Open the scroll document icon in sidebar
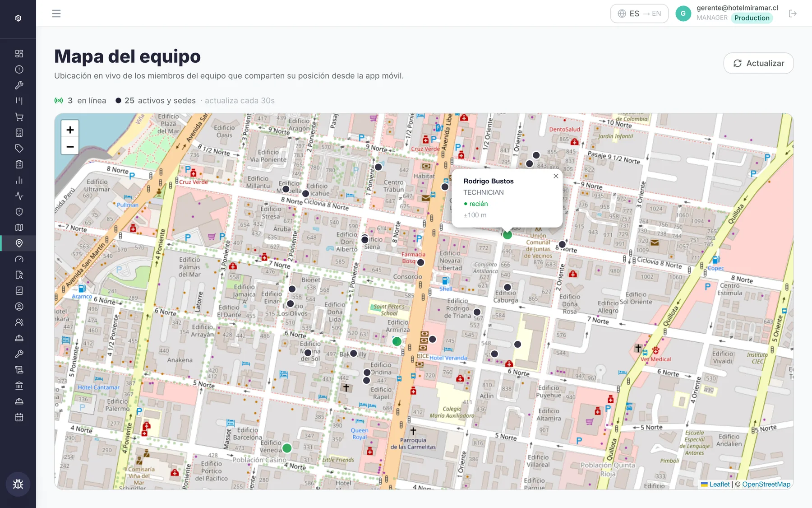This screenshot has height=508, width=812. pos(19,370)
